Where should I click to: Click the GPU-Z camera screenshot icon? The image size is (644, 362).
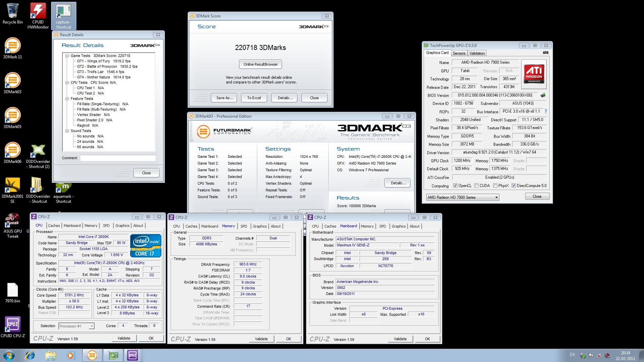[546, 53]
